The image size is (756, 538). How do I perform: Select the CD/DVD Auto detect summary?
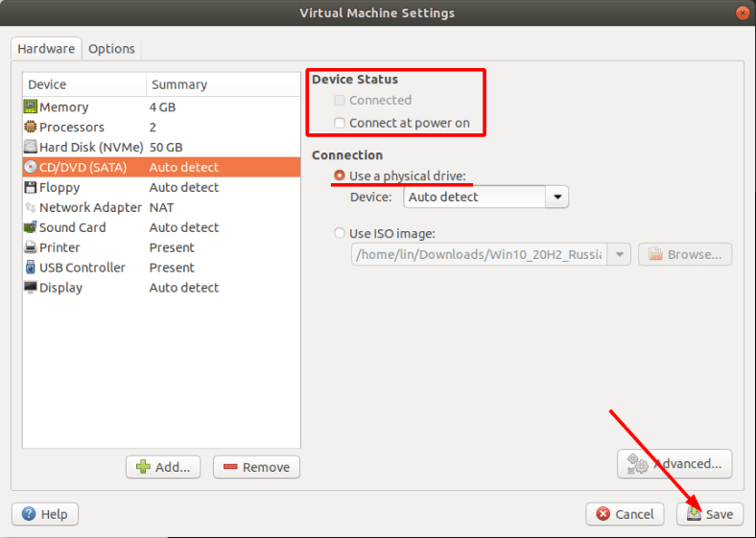tap(184, 167)
